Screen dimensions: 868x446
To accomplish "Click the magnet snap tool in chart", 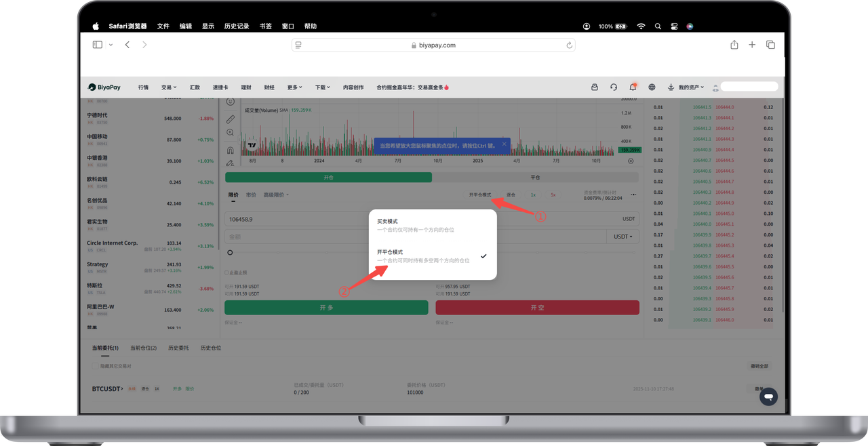I will coord(231,150).
